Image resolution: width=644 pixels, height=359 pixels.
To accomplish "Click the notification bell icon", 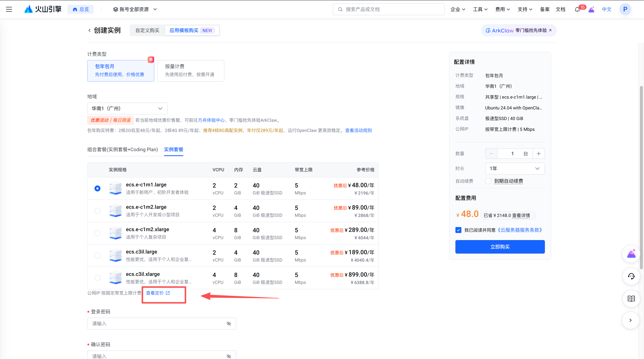I will tap(577, 10).
